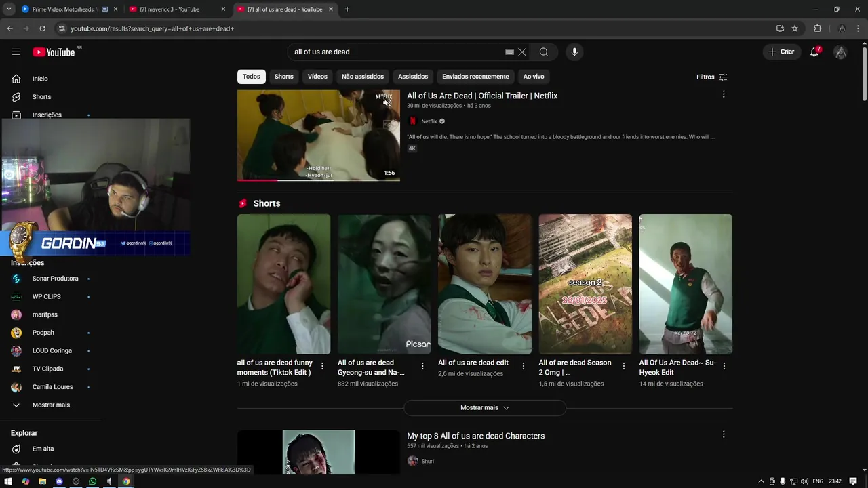Open the Official Trailer Netflix video title
Image resolution: width=868 pixels, height=488 pixels.
[x=482, y=96]
